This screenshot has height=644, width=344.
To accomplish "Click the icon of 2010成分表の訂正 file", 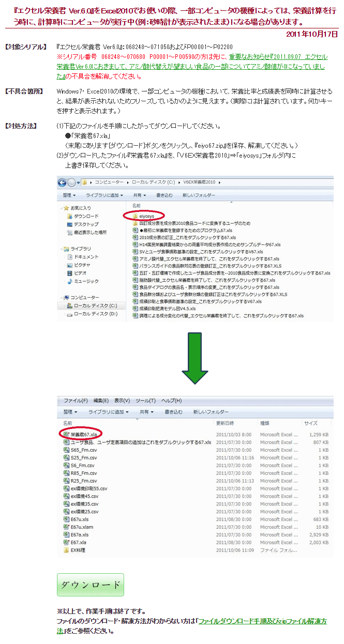I will [135, 237].
